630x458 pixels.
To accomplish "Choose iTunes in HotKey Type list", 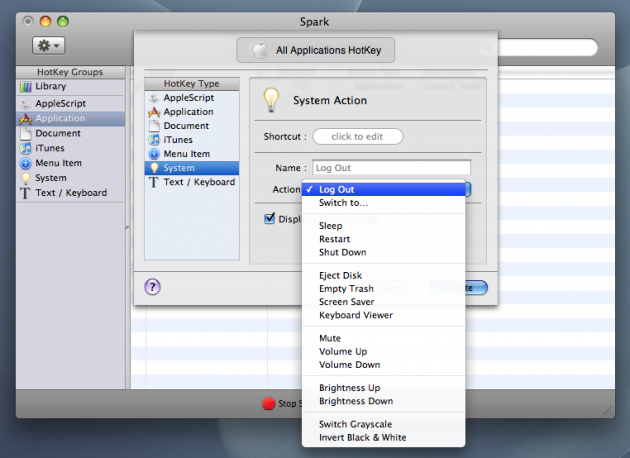I will [x=192, y=140].
